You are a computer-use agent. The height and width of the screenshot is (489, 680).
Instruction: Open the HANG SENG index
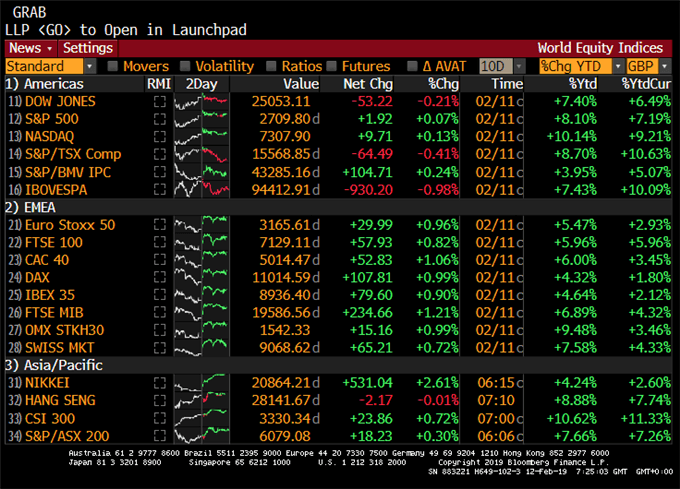(x=60, y=400)
